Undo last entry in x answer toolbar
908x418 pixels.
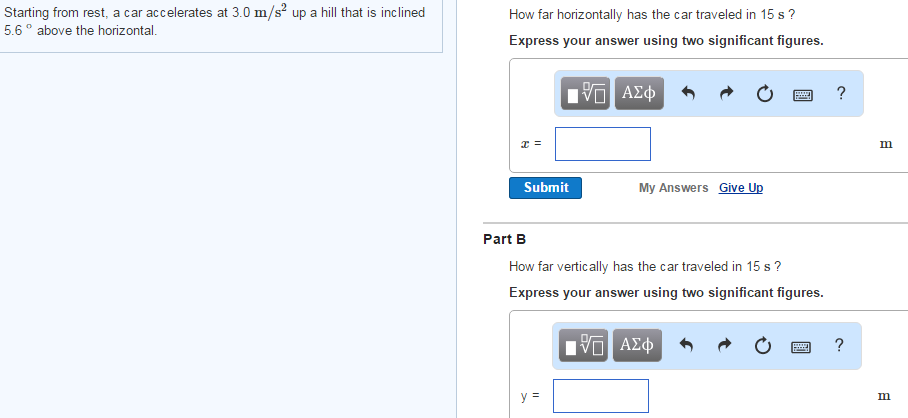(x=688, y=94)
